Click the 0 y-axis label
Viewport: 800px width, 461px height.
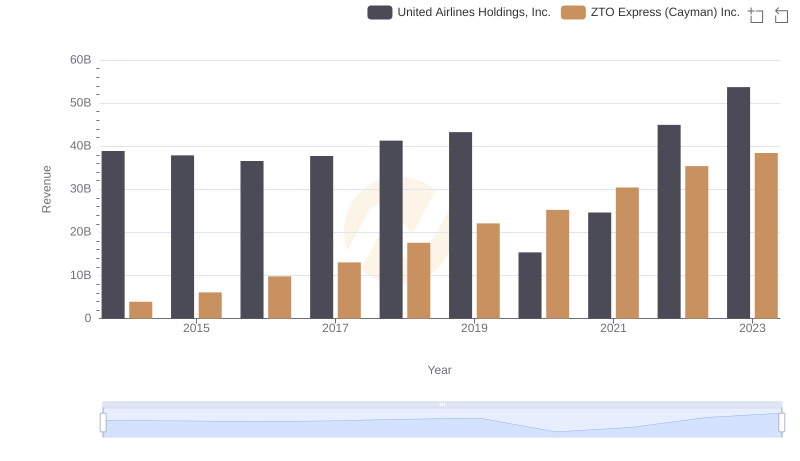coord(88,318)
